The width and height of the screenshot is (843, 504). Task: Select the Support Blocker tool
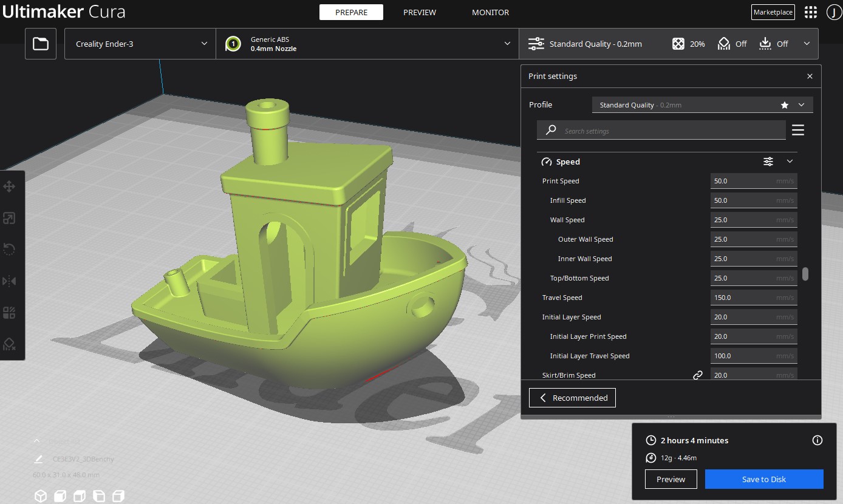(x=9, y=344)
